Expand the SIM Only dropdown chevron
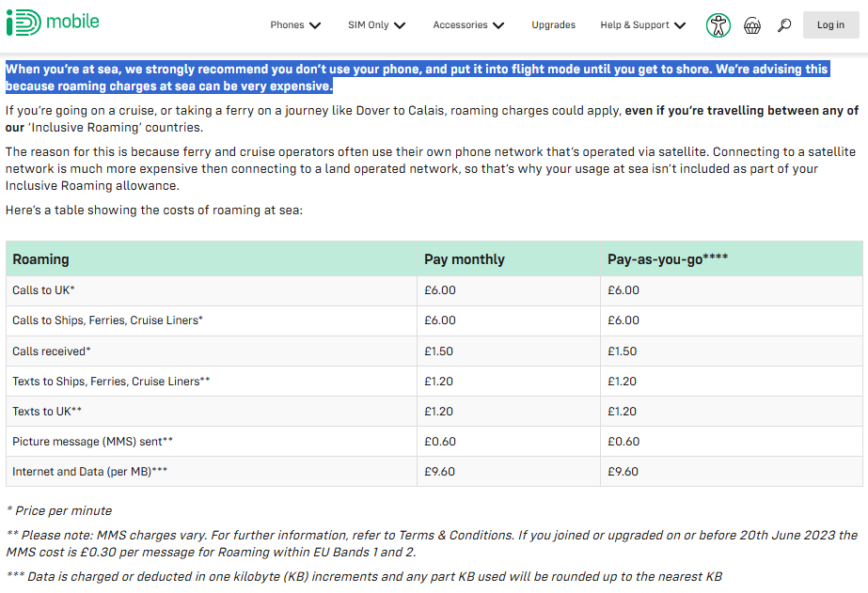 pos(400,25)
